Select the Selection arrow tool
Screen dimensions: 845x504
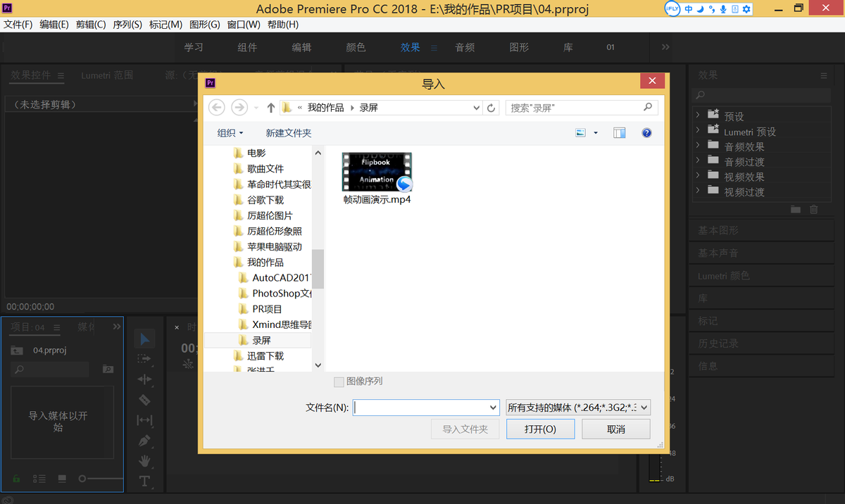click(x=144, y=339)
